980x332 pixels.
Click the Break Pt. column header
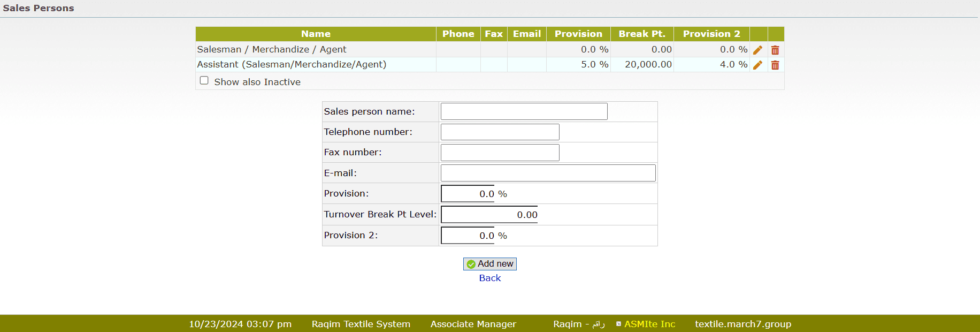click(642, 34)
